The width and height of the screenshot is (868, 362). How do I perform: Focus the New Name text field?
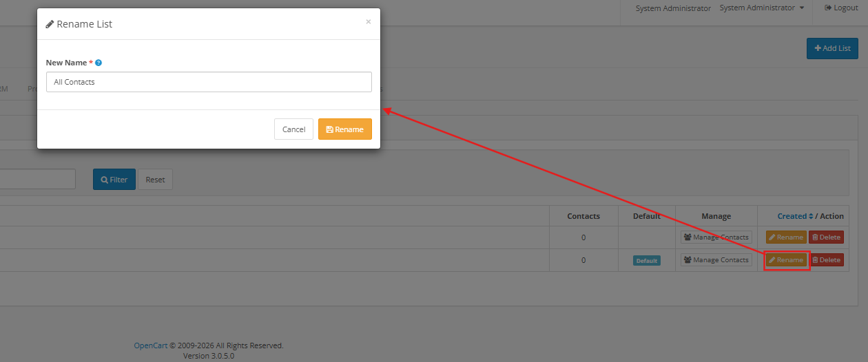[x=209, y=82]
